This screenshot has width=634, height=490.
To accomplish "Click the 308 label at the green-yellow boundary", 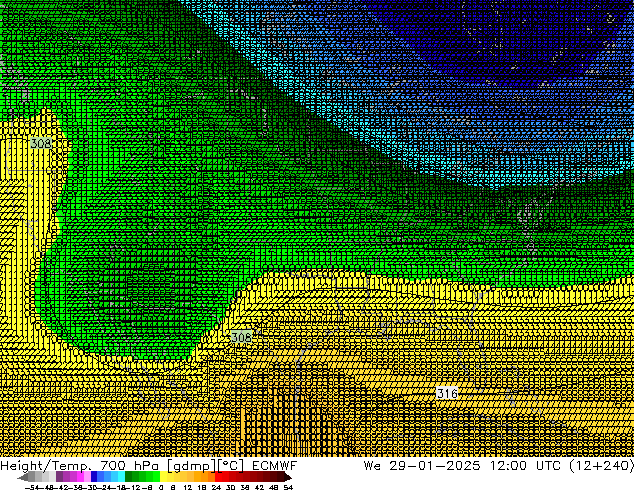I will tap(241, 337).
